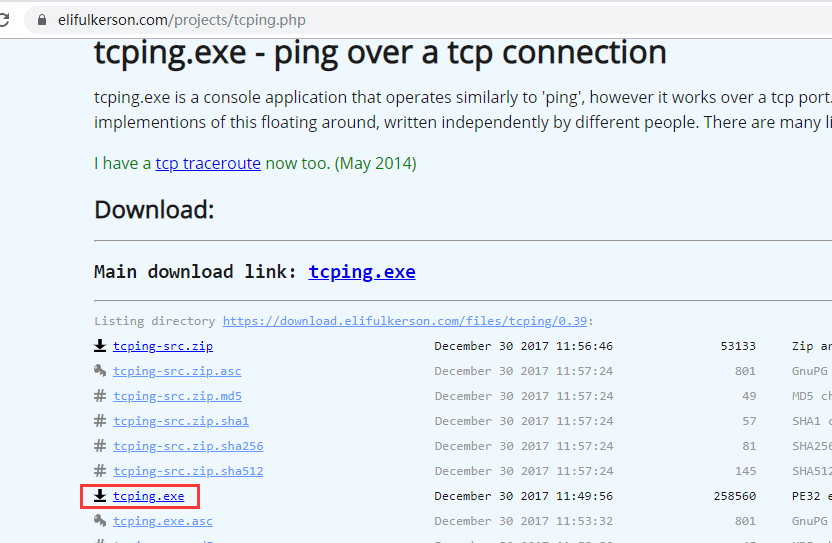Click the browser reload icon
The width and height of the screenshot is (832, 543).
click(4, 20)
